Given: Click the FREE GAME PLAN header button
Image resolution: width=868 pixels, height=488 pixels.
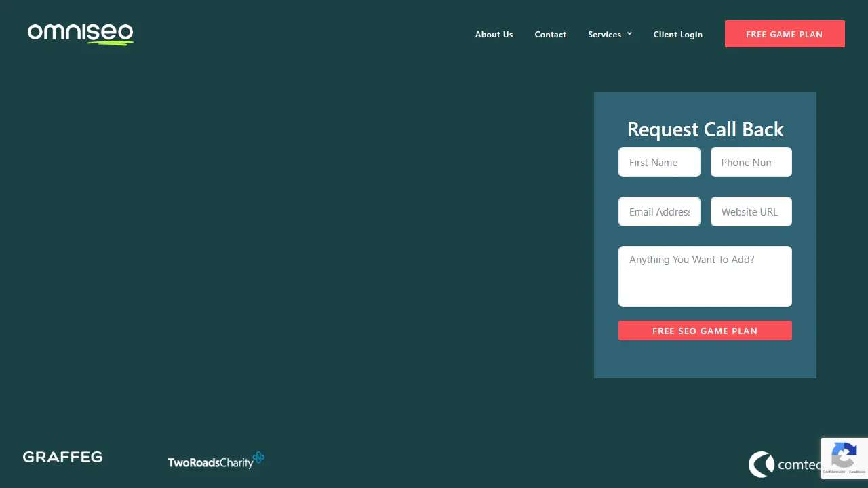Looking at the screenshot, I should (x=785, y=34).
